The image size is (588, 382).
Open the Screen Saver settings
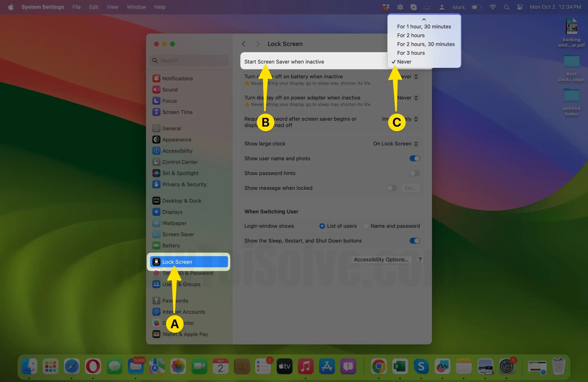point(178,234)
